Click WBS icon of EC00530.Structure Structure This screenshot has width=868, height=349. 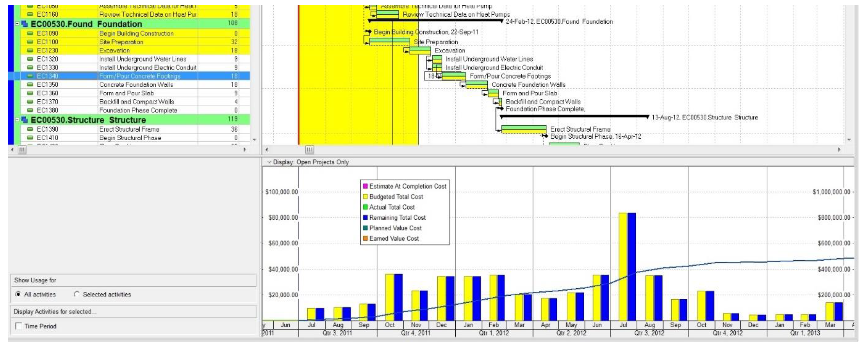tap(25, 120)
